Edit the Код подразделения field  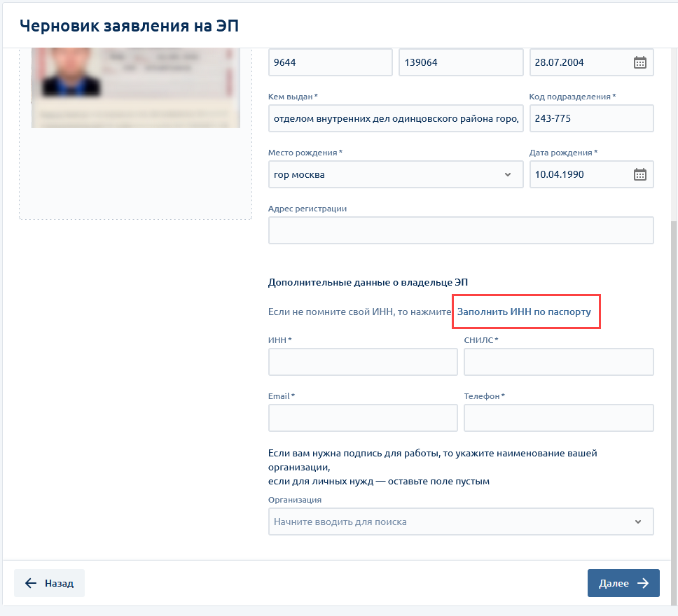pyautogui.click(x=591, y=118)
